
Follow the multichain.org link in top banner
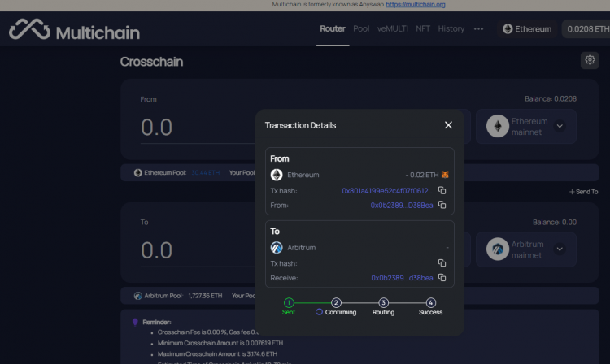click(415, 4)
